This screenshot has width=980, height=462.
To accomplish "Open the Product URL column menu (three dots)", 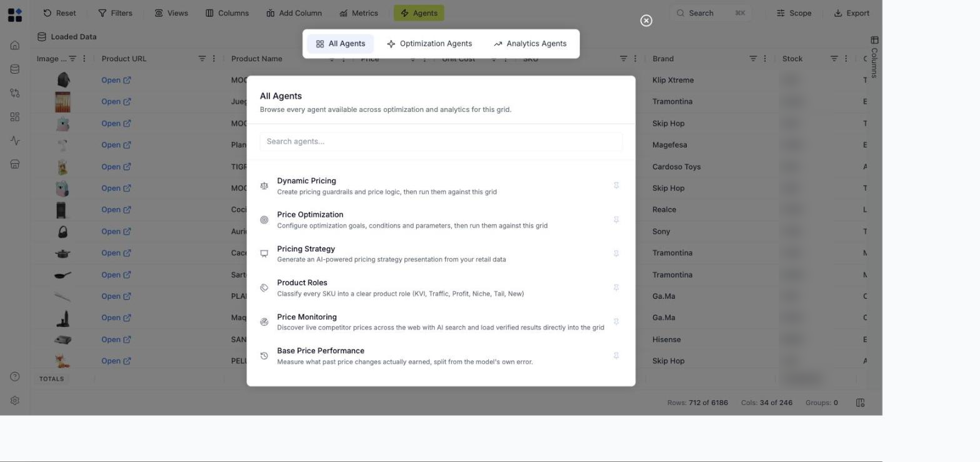I will point(214,59).
